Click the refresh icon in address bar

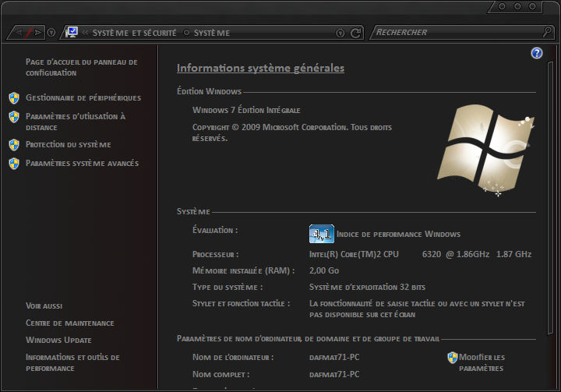[355, 33]
